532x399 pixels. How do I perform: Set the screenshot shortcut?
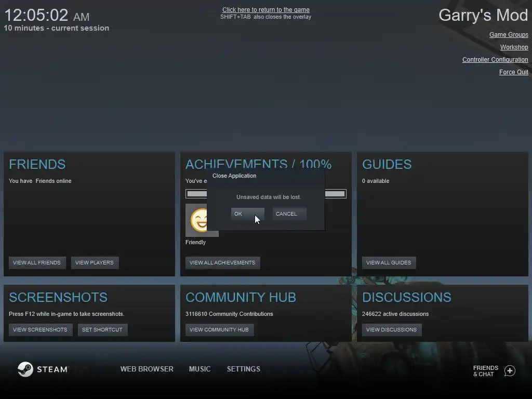pyautogui.click(x=102, y=329)
